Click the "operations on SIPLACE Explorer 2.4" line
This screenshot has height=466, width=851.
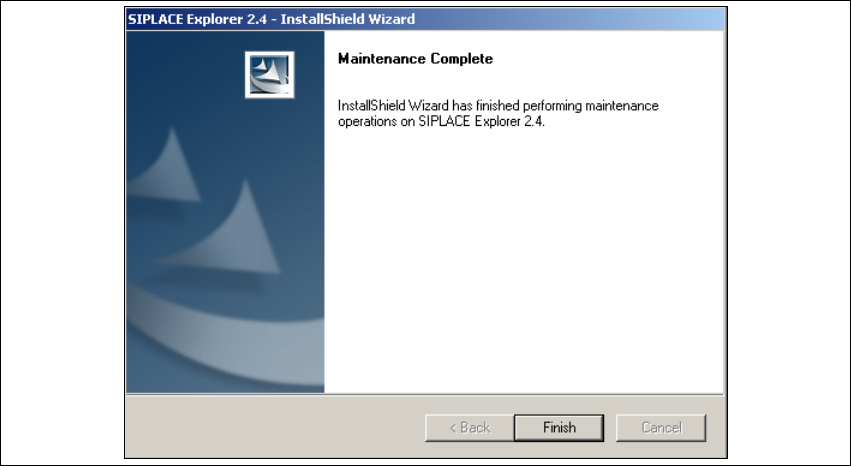(441, 122)
